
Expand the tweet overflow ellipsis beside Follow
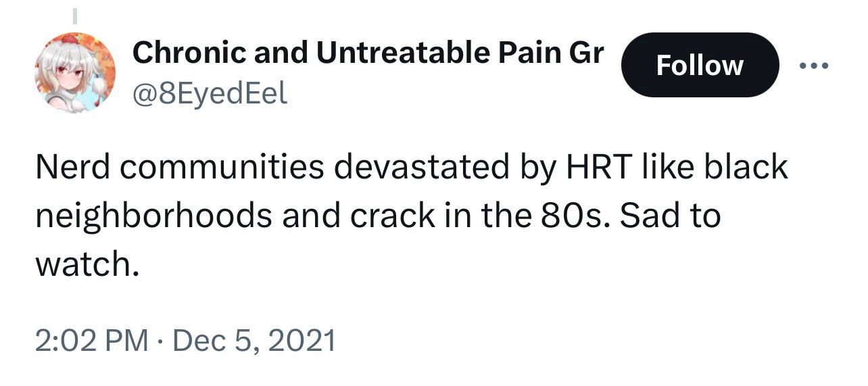click(813, 66)
